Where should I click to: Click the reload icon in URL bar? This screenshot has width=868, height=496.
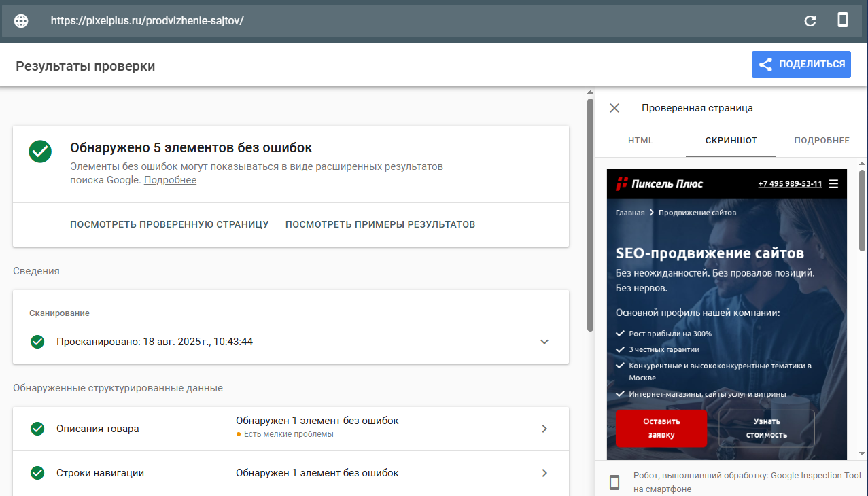[810, 20]
